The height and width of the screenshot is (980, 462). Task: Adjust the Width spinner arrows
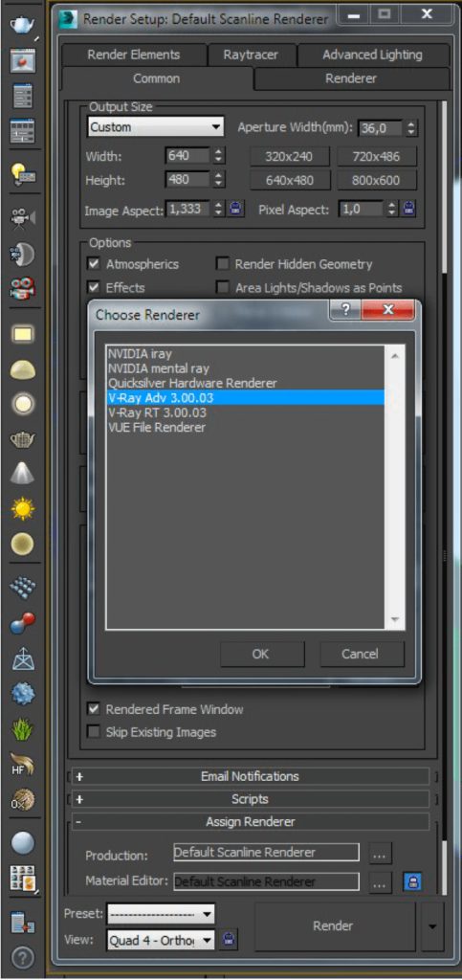[218, 156]
